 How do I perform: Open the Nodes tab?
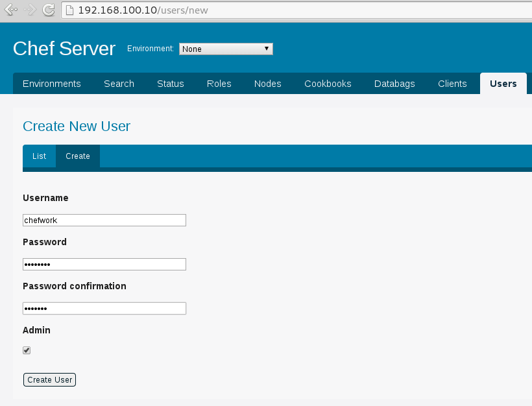tap(268, 84)
